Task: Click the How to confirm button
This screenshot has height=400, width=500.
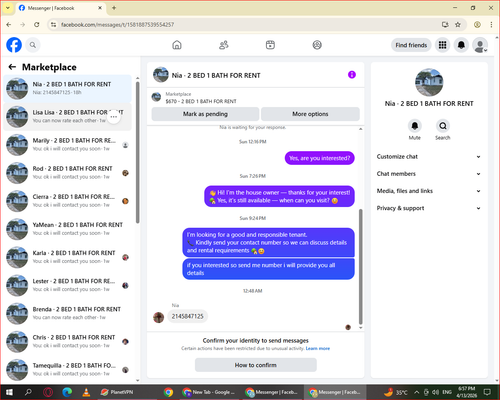Action: click(x=256, y=365)
